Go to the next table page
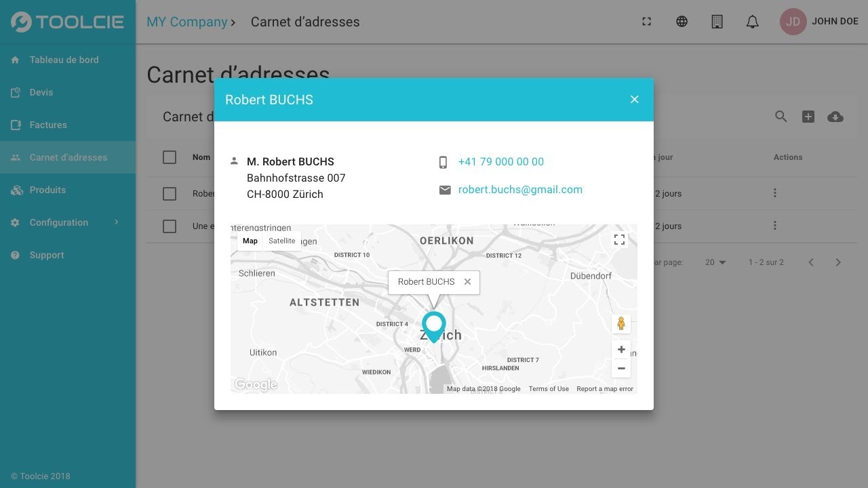 (838, 262)
